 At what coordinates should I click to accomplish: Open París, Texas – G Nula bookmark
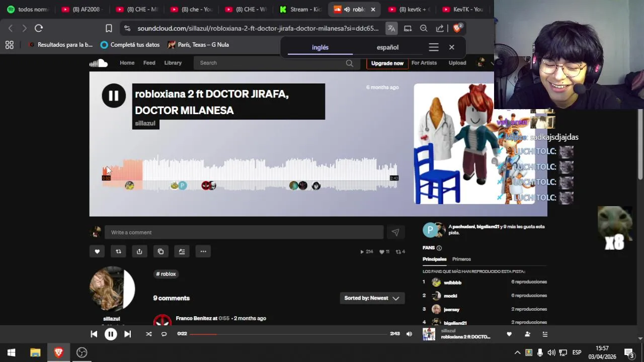tap(199, 45)
